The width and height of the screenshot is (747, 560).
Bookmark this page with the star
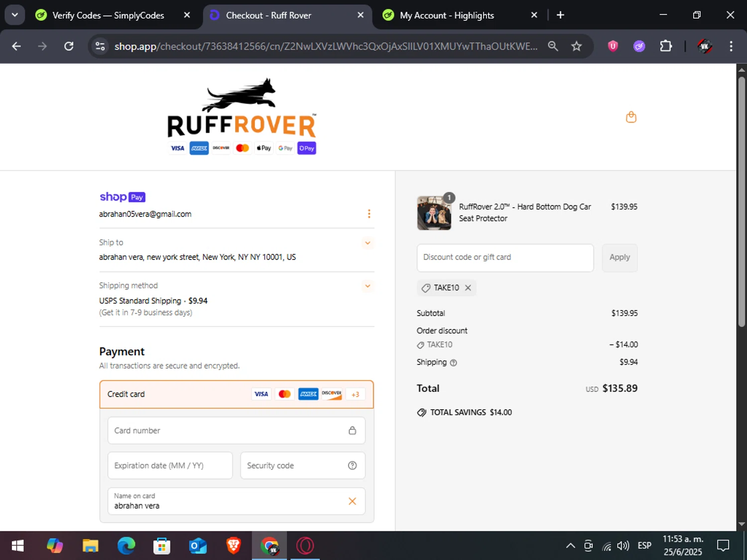pos(576,46)
